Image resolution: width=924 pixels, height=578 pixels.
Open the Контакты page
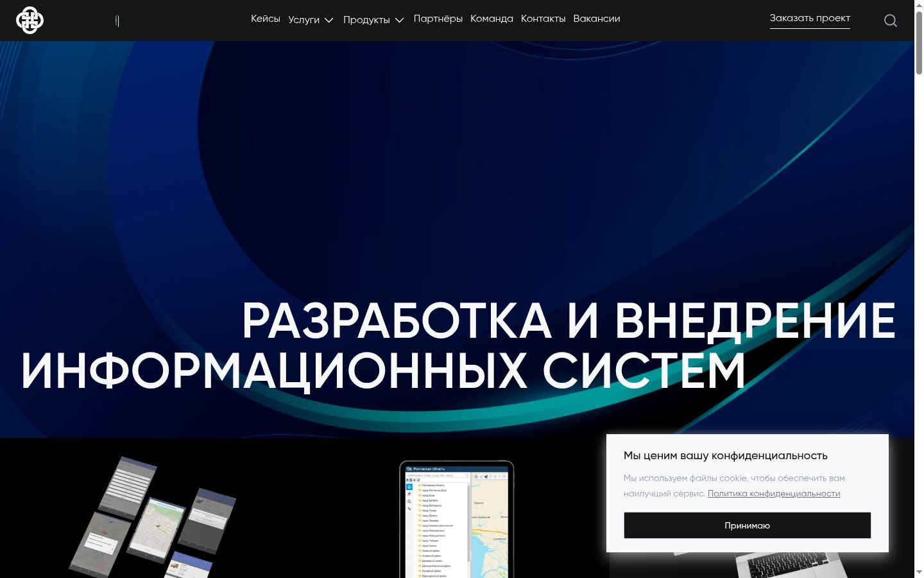[543, 19]
